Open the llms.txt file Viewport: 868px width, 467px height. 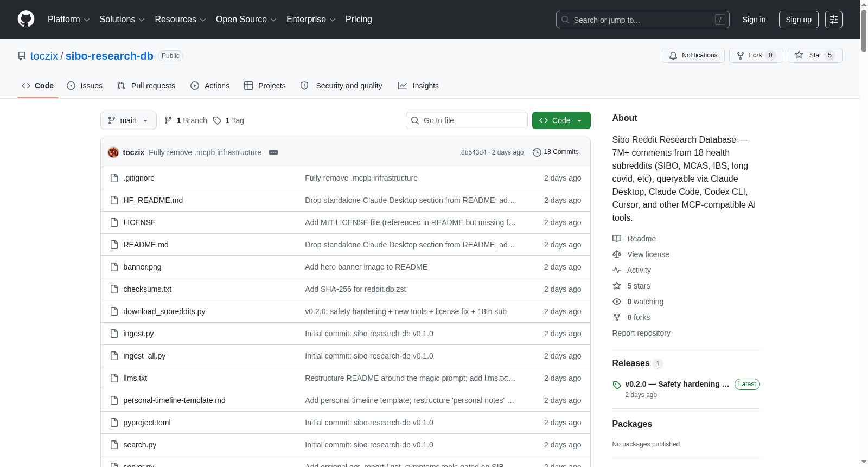[x=135, y=378]
